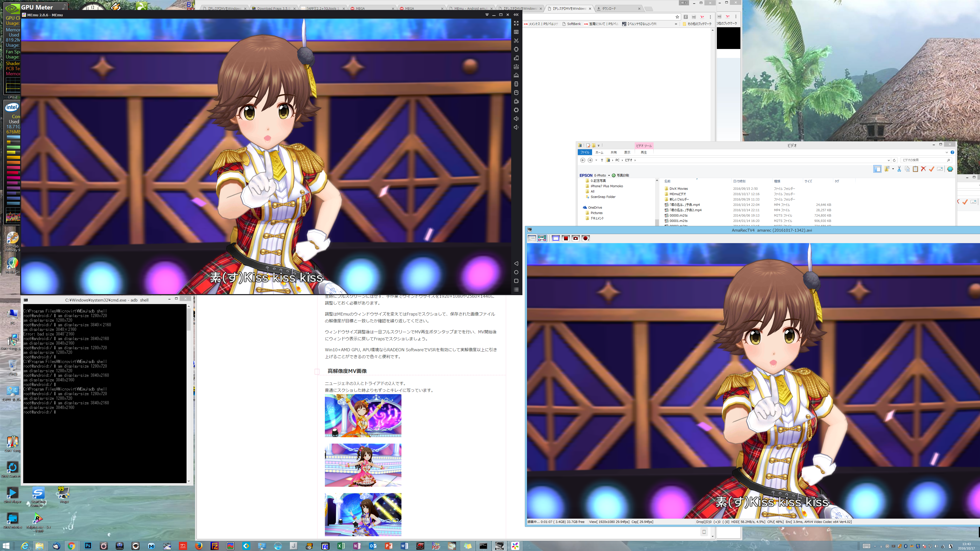Viewport: 980px width, 551px height.
Task: Open MEmu settings gear icon
Action: coord(516,110)
